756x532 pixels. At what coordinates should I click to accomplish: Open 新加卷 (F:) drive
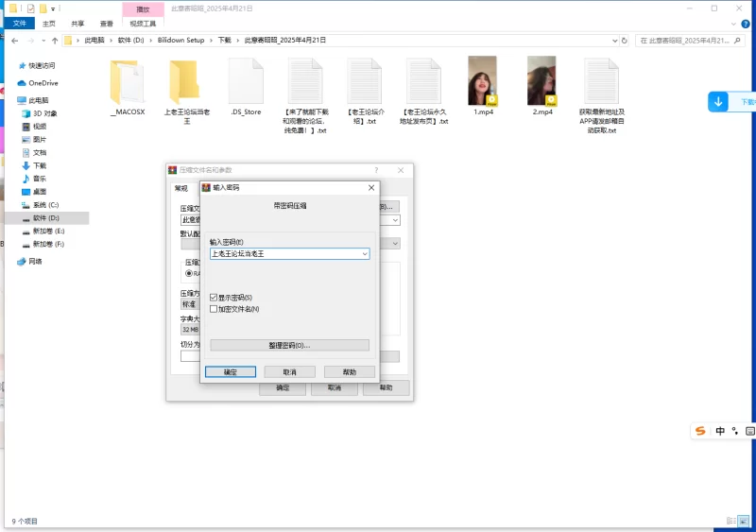click(x=43, y=244)
